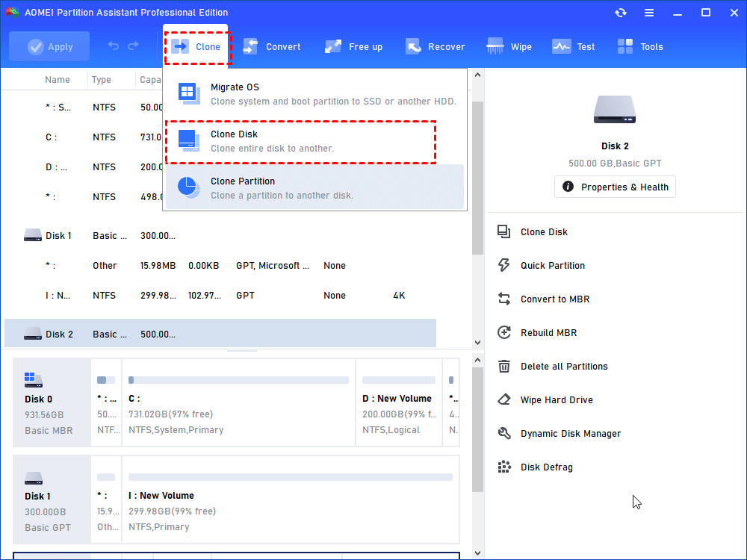This screenshot has height=560, width=747.
Task: Click the Migrate OS windows icon
Action: click(x=189, y=93)
